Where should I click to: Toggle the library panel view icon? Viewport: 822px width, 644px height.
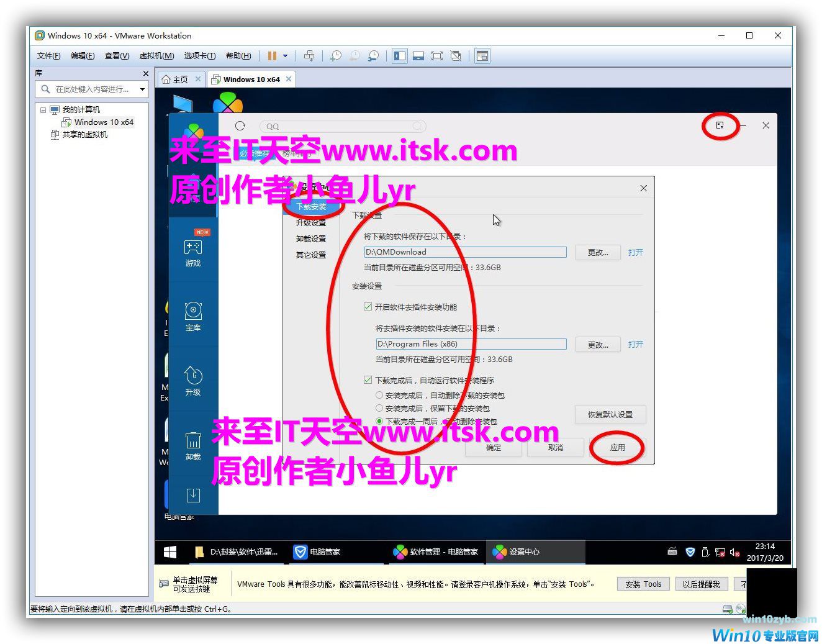pyautogui.click(x=400, y=56)
